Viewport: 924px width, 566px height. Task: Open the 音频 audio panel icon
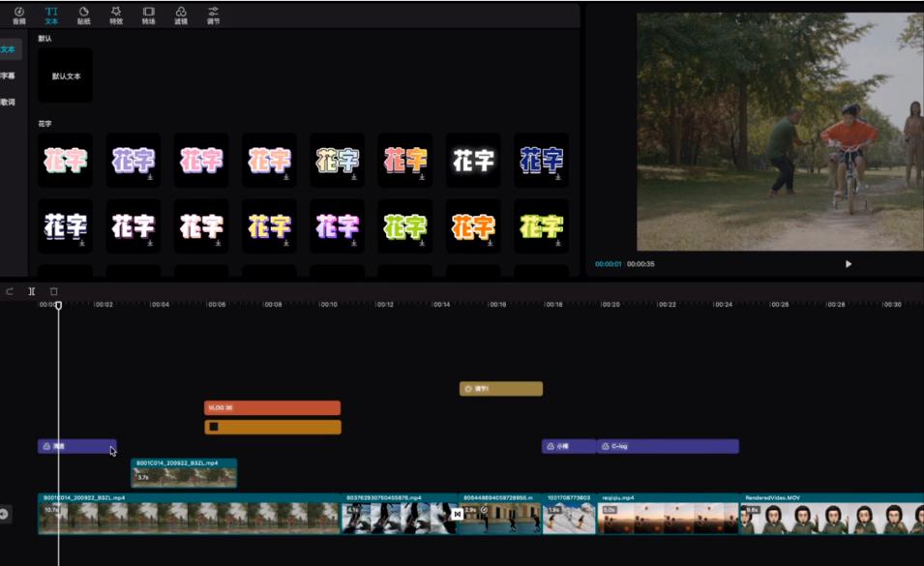tap(18, 15)
